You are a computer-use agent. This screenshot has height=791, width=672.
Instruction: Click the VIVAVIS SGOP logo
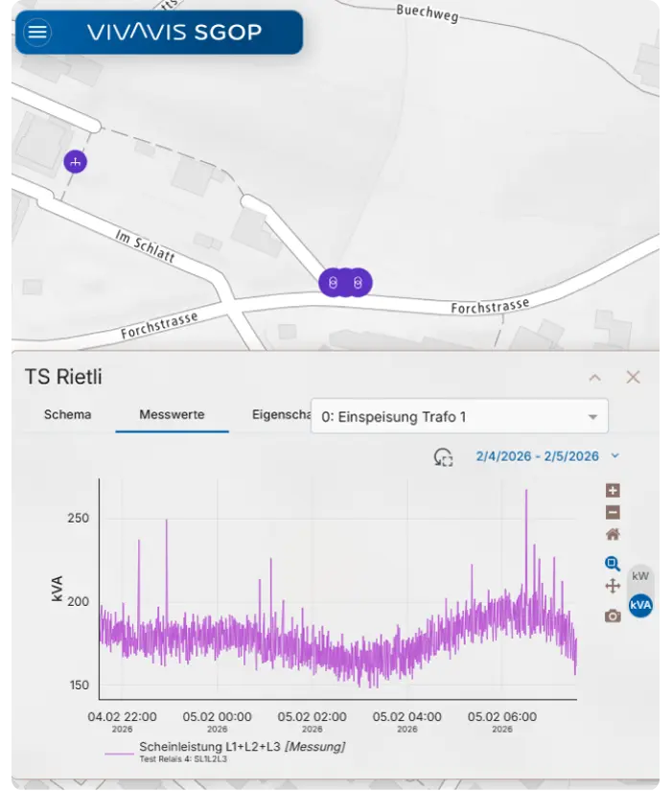pyautogui.click(x=174, y=33)
